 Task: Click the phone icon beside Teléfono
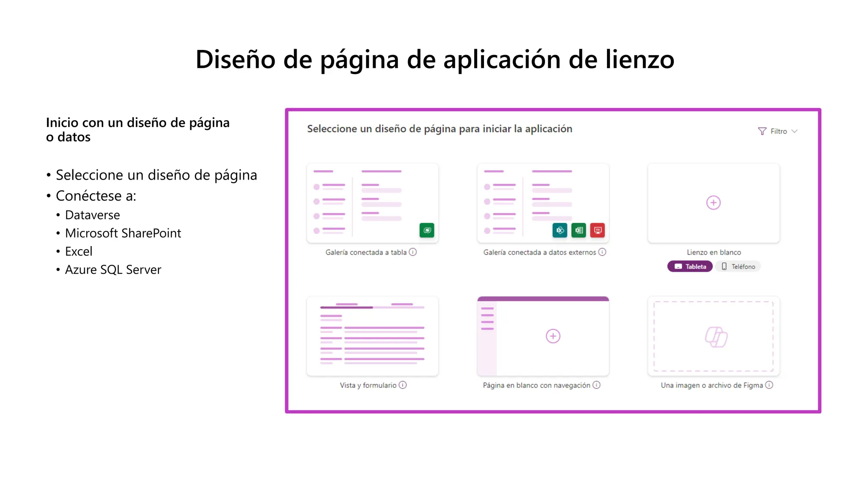coord(724,266)
